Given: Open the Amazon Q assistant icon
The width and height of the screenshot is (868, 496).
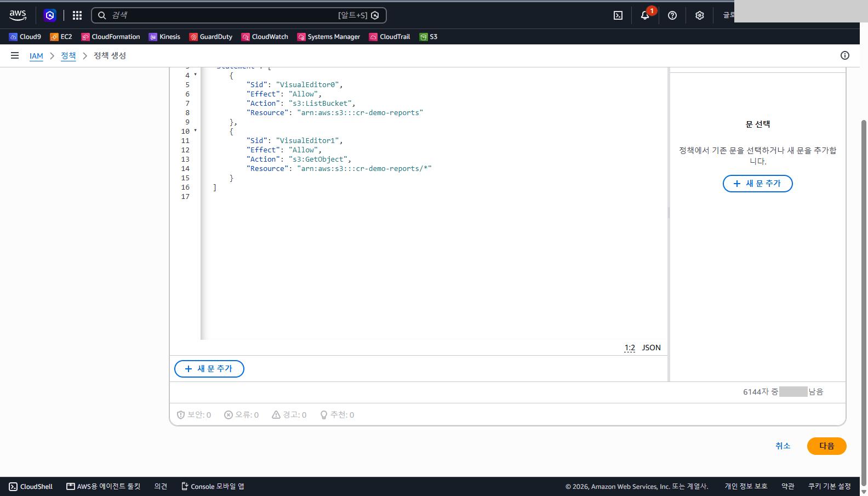Looking at the screenshot, I should pos(50,15).
